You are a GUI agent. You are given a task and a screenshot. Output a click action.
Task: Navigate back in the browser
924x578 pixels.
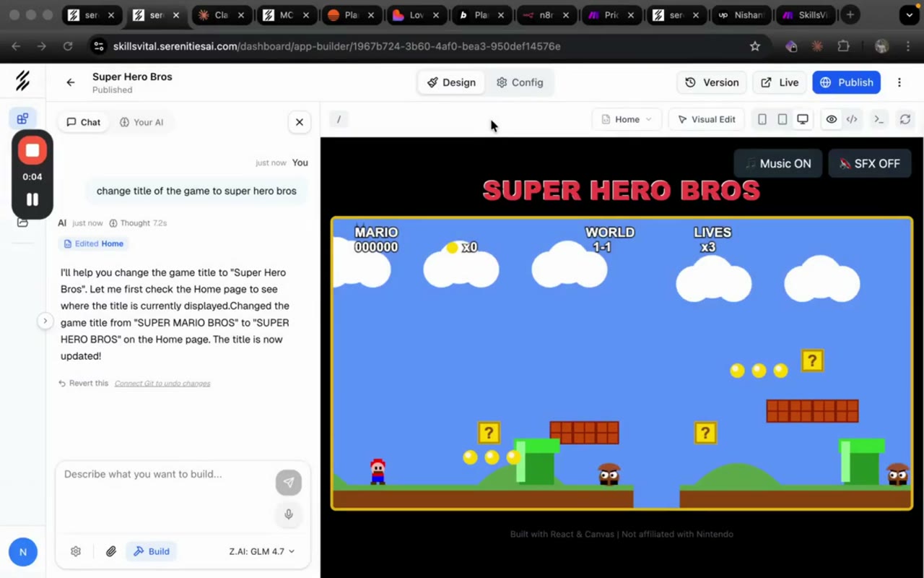pos(16,46)
